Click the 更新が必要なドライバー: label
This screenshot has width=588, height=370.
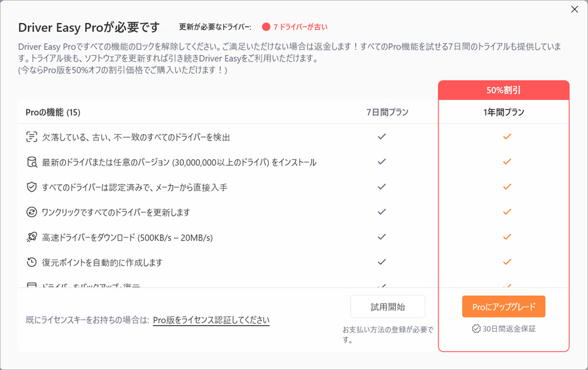click(x=215, y=27)
